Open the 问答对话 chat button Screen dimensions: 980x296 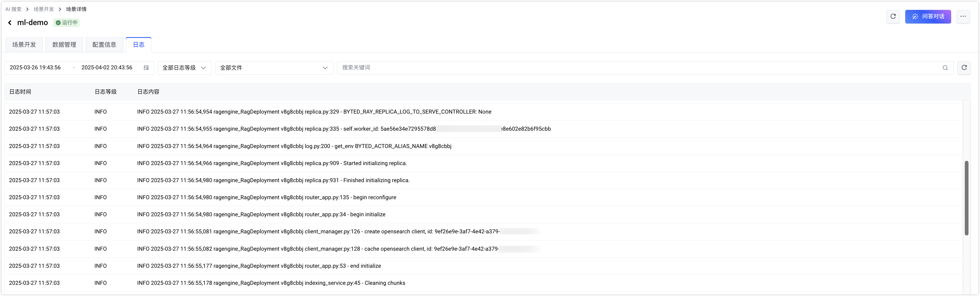pos(928,16)
